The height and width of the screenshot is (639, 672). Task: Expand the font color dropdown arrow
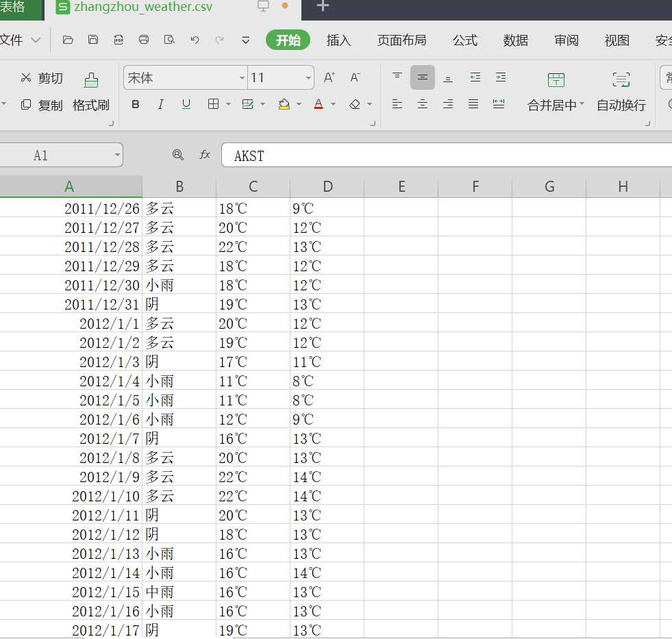coord(333,104)
